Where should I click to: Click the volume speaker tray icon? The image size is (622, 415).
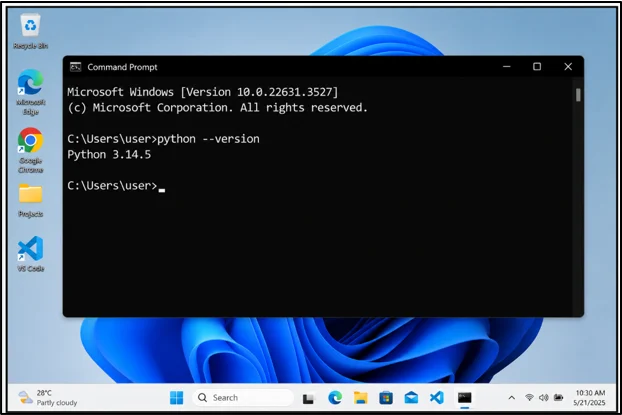[x=543, y=397]
